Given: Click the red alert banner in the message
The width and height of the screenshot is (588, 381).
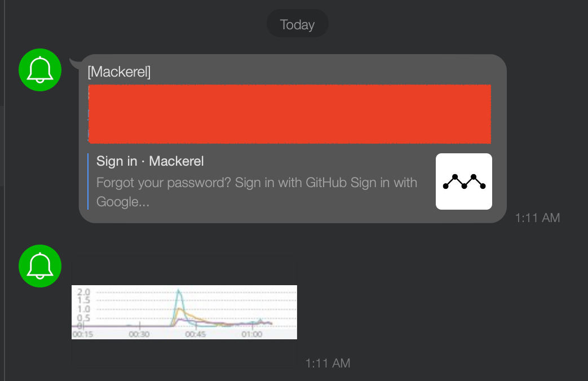Looking at the screenshot, I should 289,114.
